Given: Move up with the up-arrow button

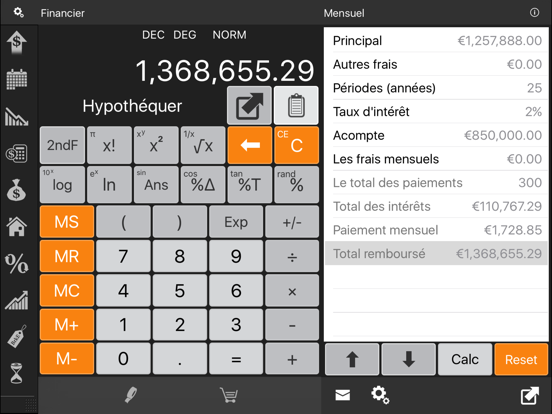Looking at the screenshot, I should click(352, 359).
